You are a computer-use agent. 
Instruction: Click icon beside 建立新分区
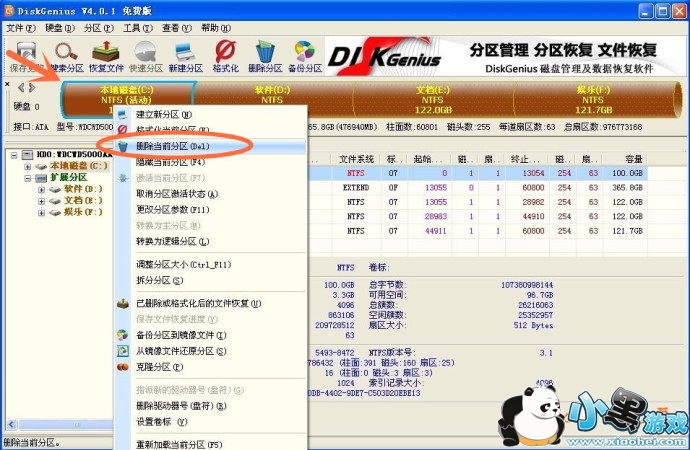click(123, 114)
